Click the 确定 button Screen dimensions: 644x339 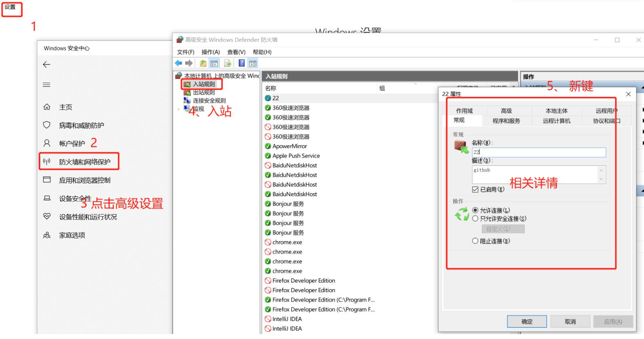tap(527, 321)
